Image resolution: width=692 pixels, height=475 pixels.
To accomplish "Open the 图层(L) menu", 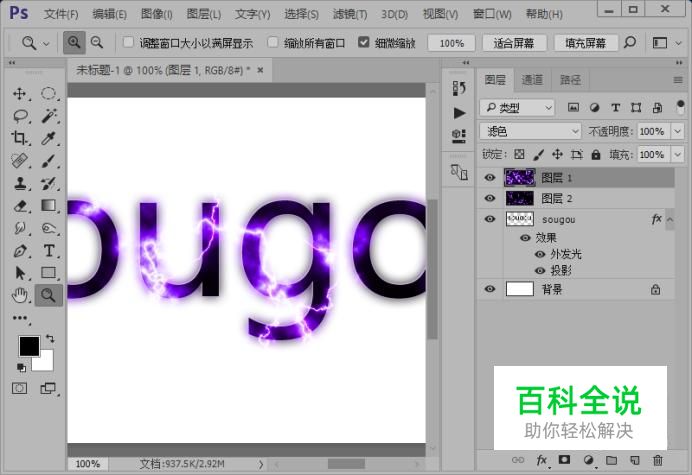I will click(x=203, y=14).
